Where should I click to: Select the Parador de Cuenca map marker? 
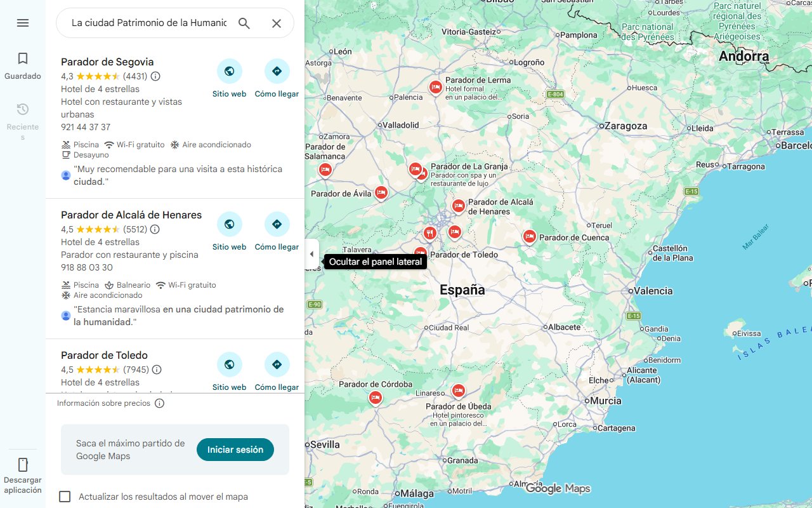point(529,236)
